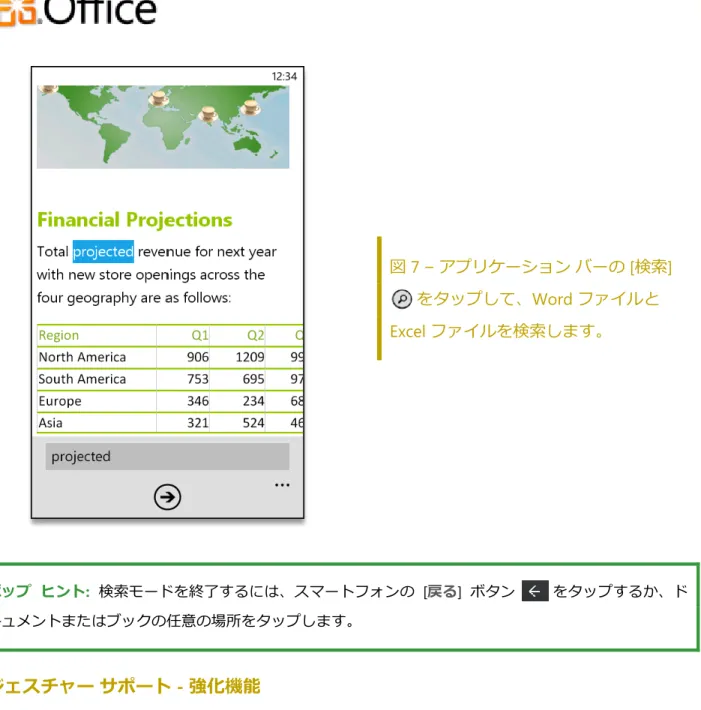701x710 pixels.
Task: Click the search magnifier icon in caption
Action: pyautogui.click(x=402, y=299)
